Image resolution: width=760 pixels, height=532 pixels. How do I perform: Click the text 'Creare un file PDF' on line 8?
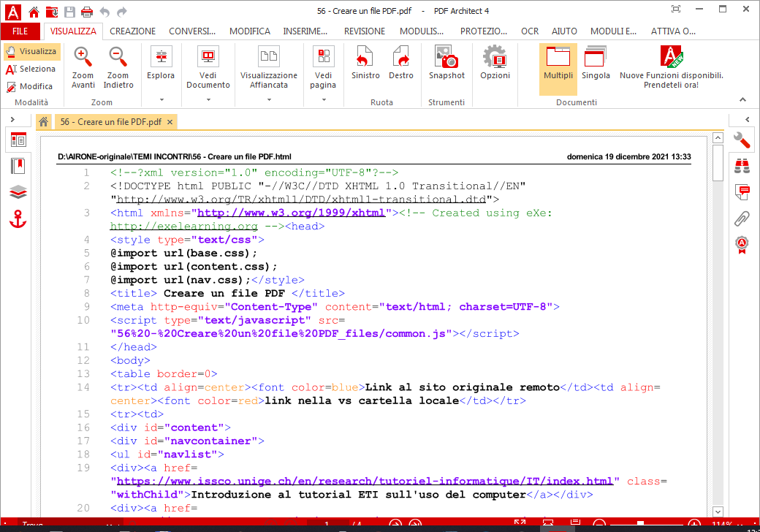[x=224, y=293]
